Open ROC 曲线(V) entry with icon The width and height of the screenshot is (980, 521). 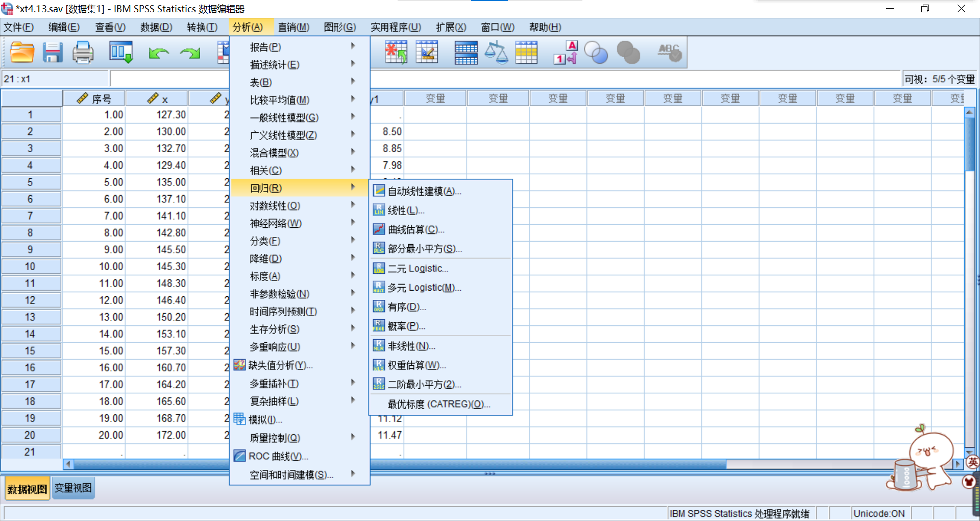[x=300, y=456]
